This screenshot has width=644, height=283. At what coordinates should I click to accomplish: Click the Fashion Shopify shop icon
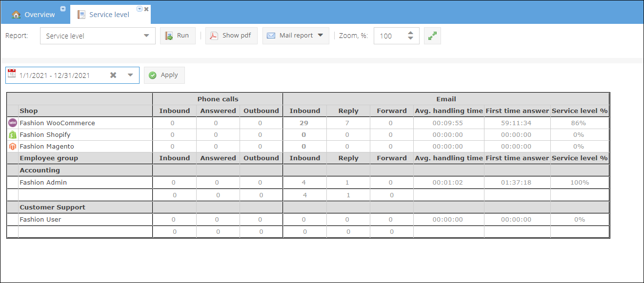13,135
